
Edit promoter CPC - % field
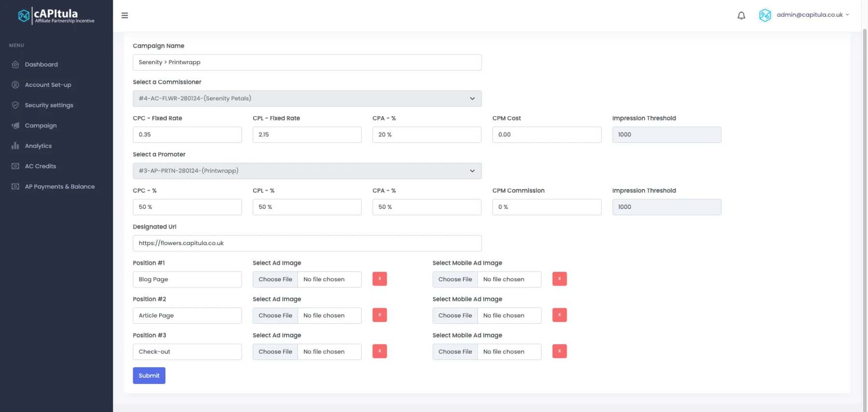pyautogui.click(x=187, y=207)
